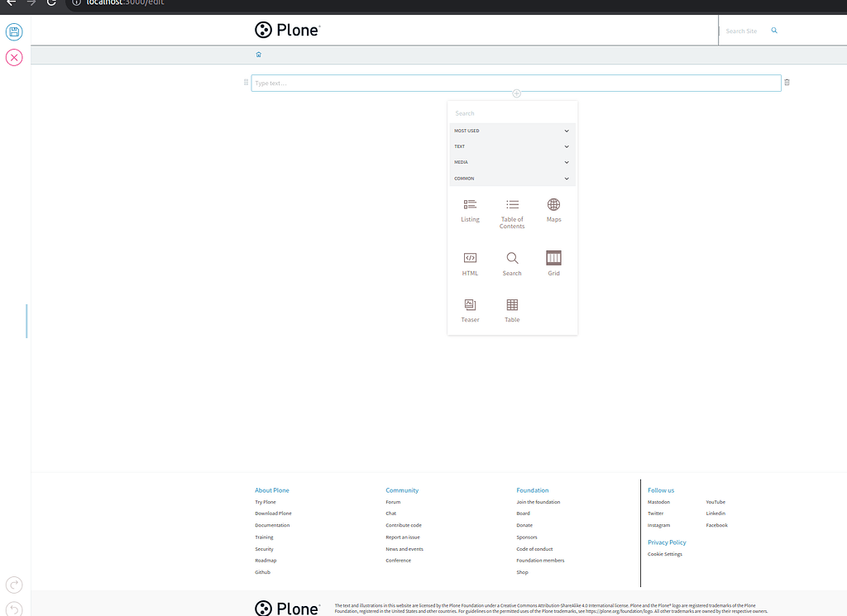847x616 pixels.
Task: Grab the block drag handle icon
Action: pyautogui.click(x=245, y=83)
